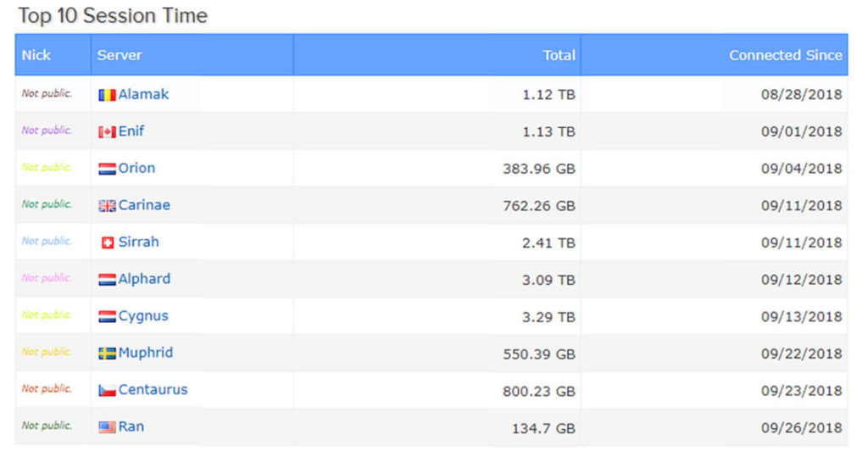Viewport: 868px width, 457px height.
Task: Click the Romanian flag icon beside Alamak
Action: coord(107,95)
